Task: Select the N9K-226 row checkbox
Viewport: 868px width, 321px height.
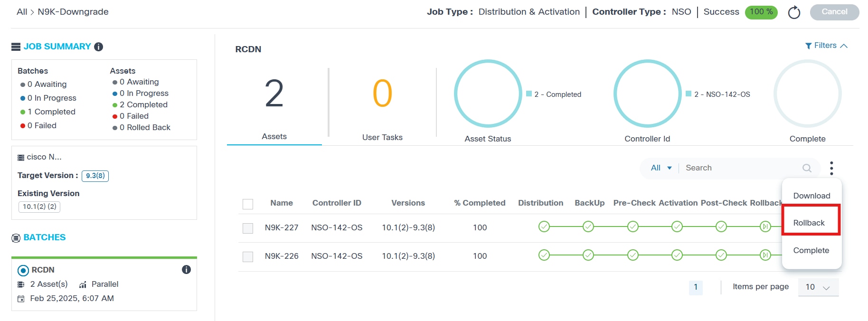Action: click(248, 256)
